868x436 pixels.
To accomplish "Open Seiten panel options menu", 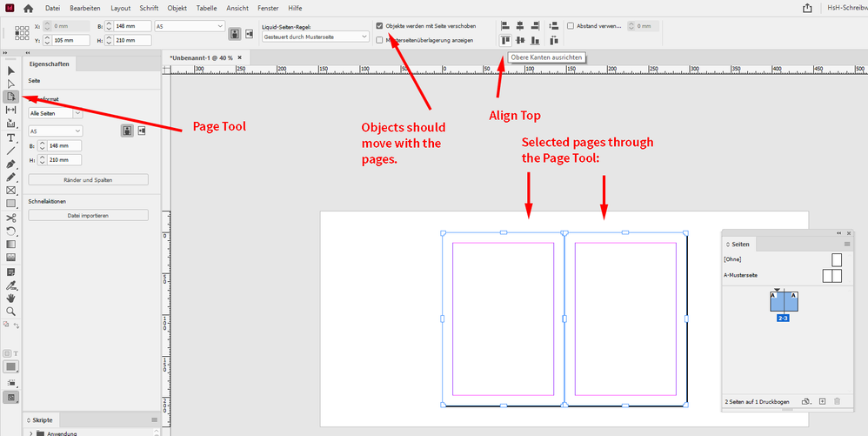I will 846,244.
